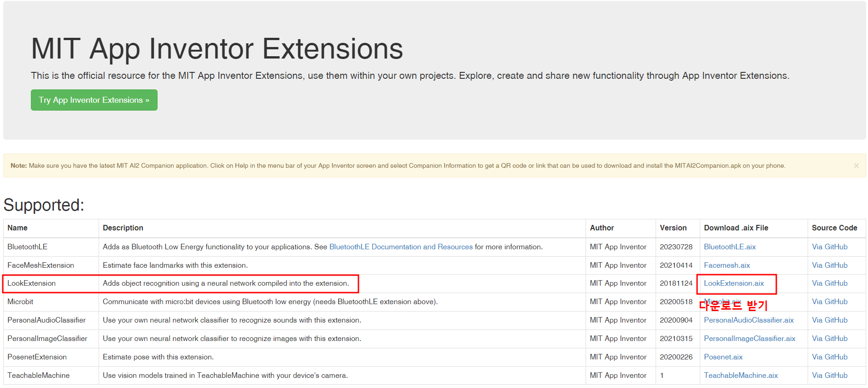Select the PersonalImageClassifier name cell

click(51, 339)
